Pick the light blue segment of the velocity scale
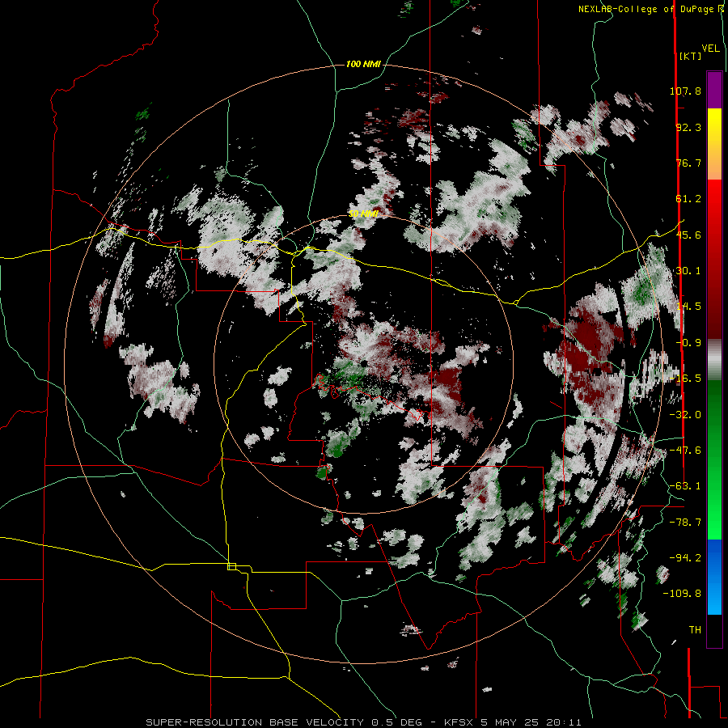 [714, 599]
